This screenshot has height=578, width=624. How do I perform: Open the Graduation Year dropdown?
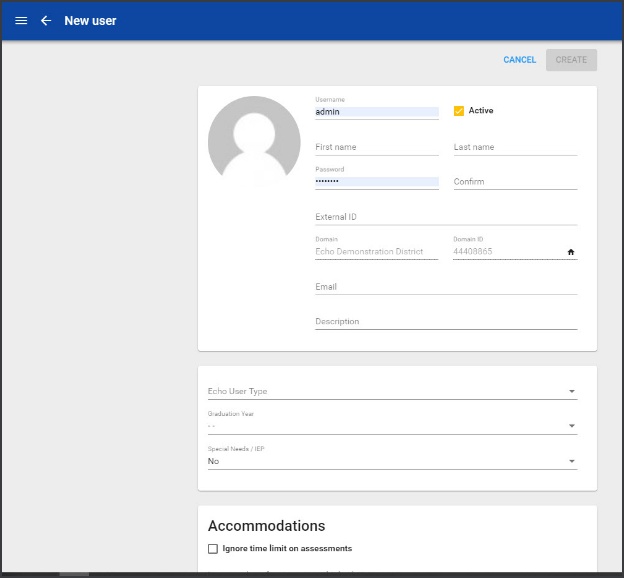pos(391,426)
